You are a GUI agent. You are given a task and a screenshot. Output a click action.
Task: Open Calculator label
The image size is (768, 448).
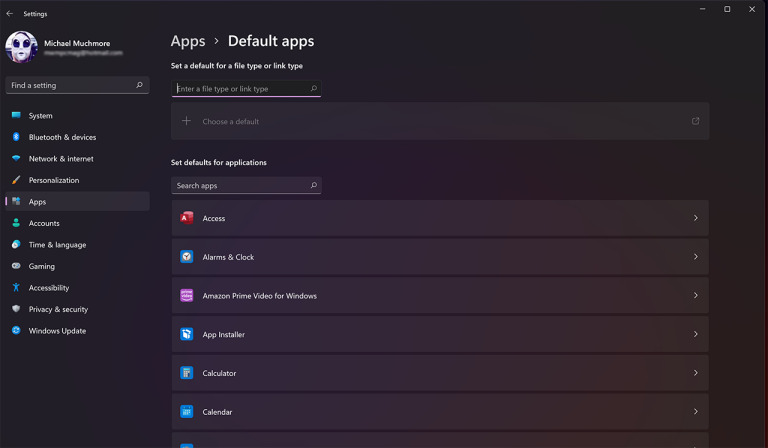point(219,373)
